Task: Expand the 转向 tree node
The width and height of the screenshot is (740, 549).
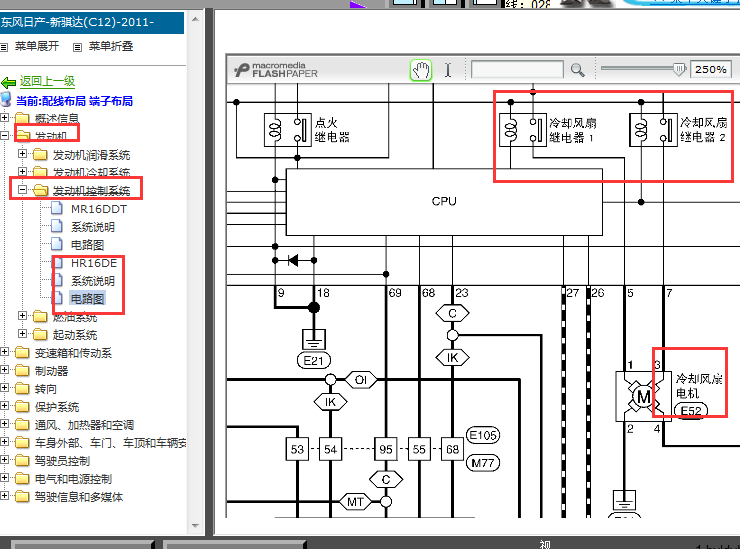Action: (x=4, y=388)
